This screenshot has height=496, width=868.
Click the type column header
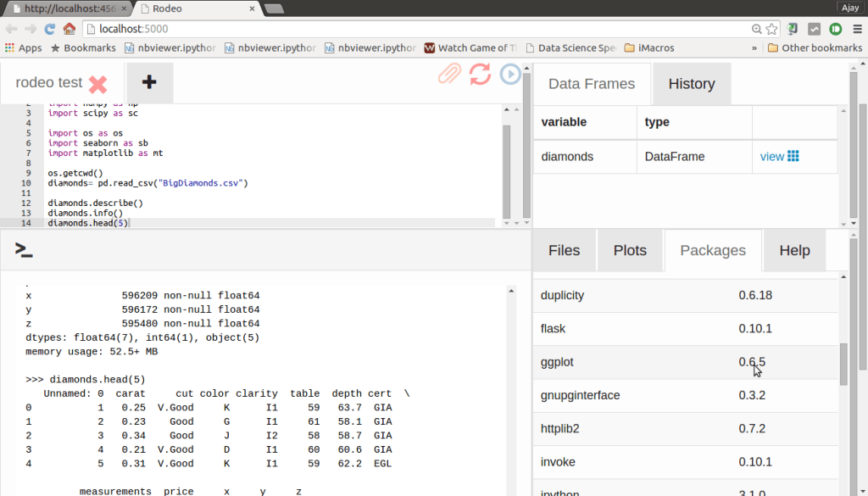coord(694,122)
